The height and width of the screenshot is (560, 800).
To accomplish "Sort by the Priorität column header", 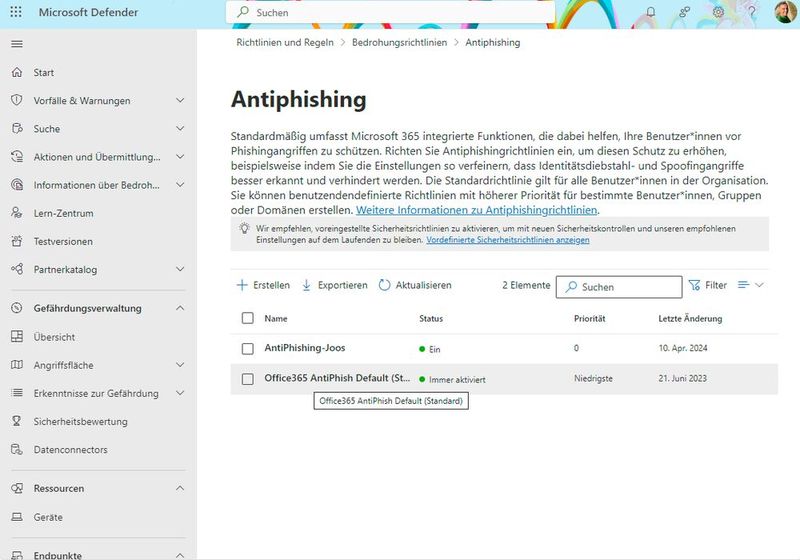I will [590, 318].
